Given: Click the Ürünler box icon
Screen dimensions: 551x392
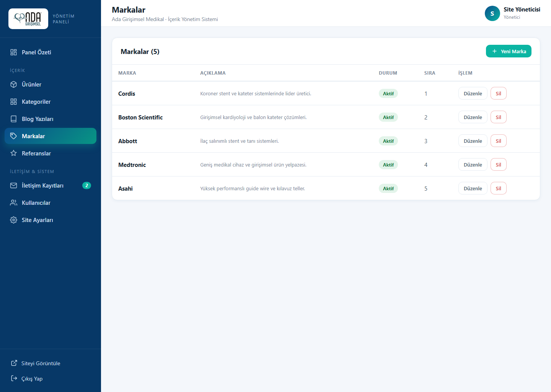Looking at the screenshot, I should coord(14,85).
